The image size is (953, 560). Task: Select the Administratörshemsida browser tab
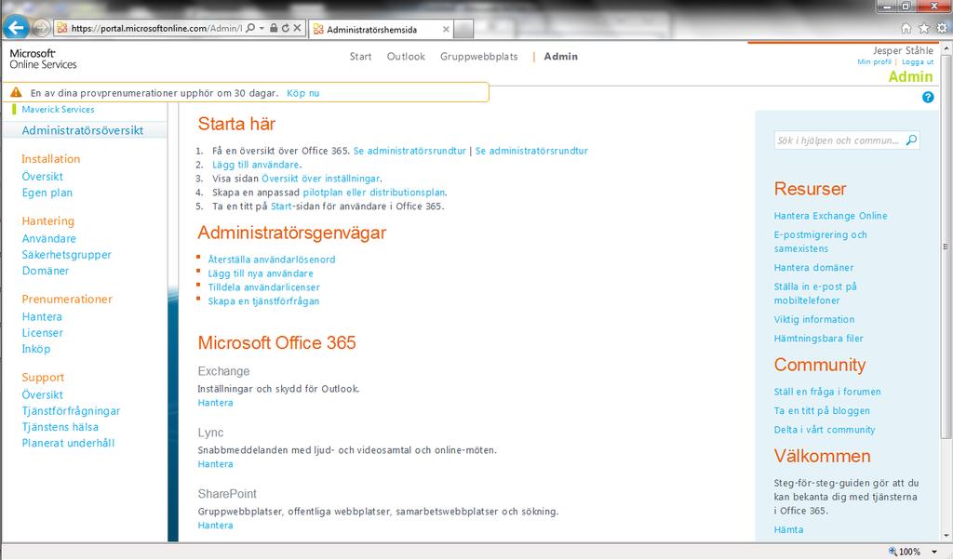382,29
